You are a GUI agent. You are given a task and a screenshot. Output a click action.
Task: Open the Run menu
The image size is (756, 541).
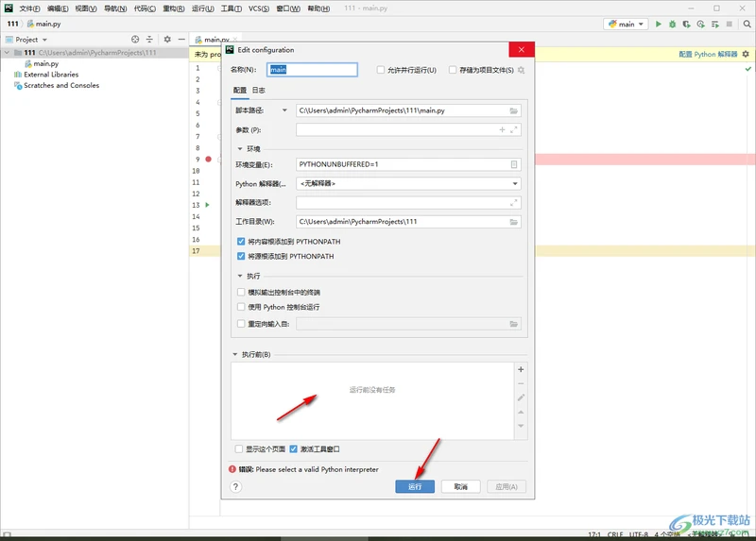pos(202,8)
